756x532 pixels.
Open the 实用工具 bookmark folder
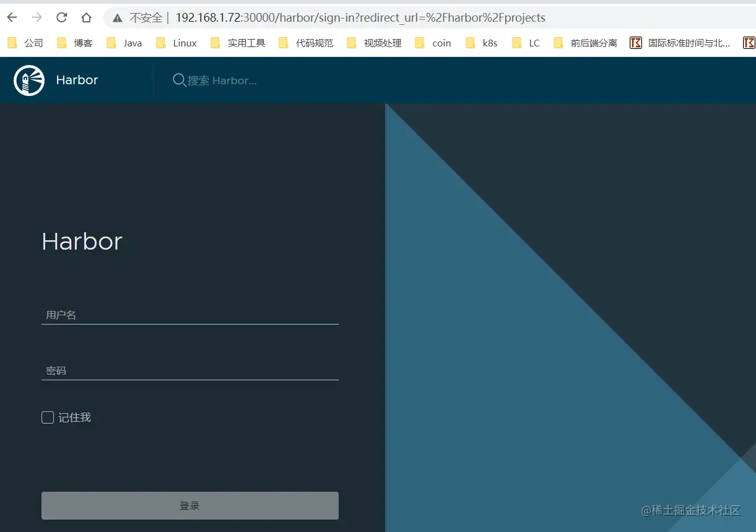[x=238, y=43]
